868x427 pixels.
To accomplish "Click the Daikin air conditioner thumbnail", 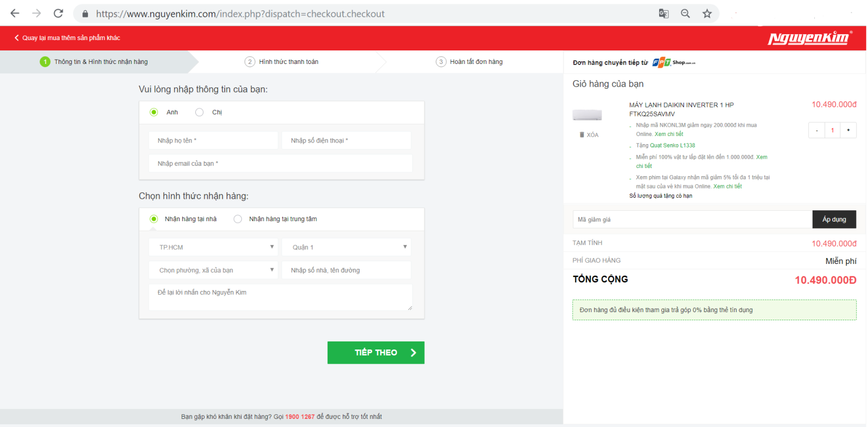I will click(x=587, y=115).
